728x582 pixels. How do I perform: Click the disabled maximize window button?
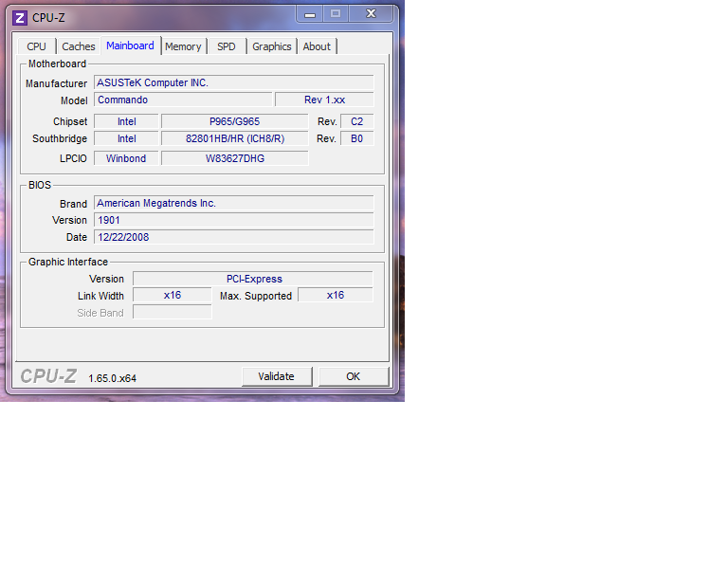pos(335,13)
